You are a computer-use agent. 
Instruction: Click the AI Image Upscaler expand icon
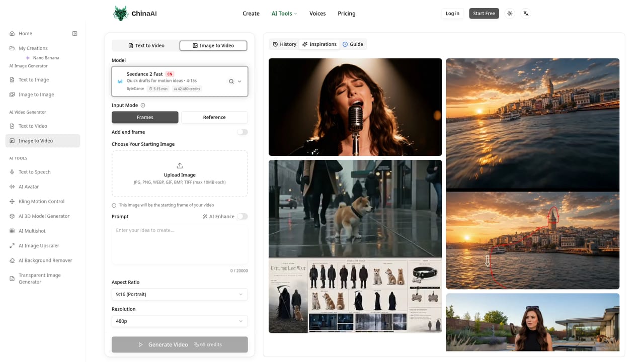(x=12, y=246)
